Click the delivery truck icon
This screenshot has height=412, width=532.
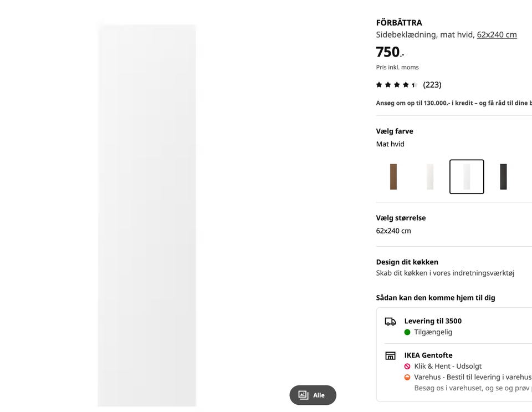391,322
